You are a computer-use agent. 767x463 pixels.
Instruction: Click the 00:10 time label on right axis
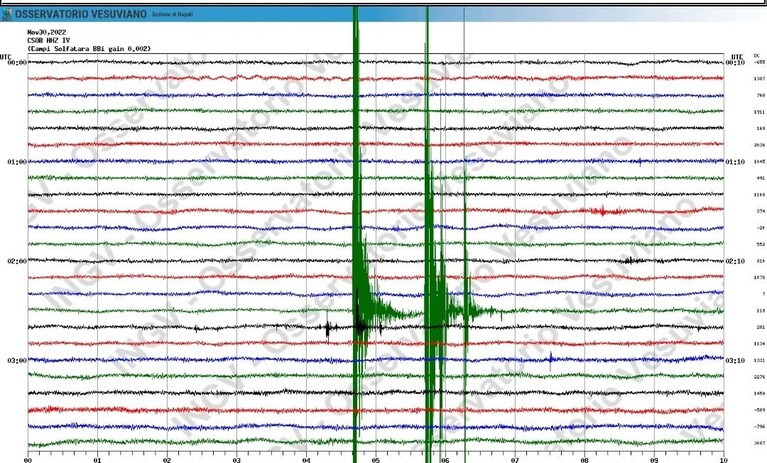click(735, 63)
